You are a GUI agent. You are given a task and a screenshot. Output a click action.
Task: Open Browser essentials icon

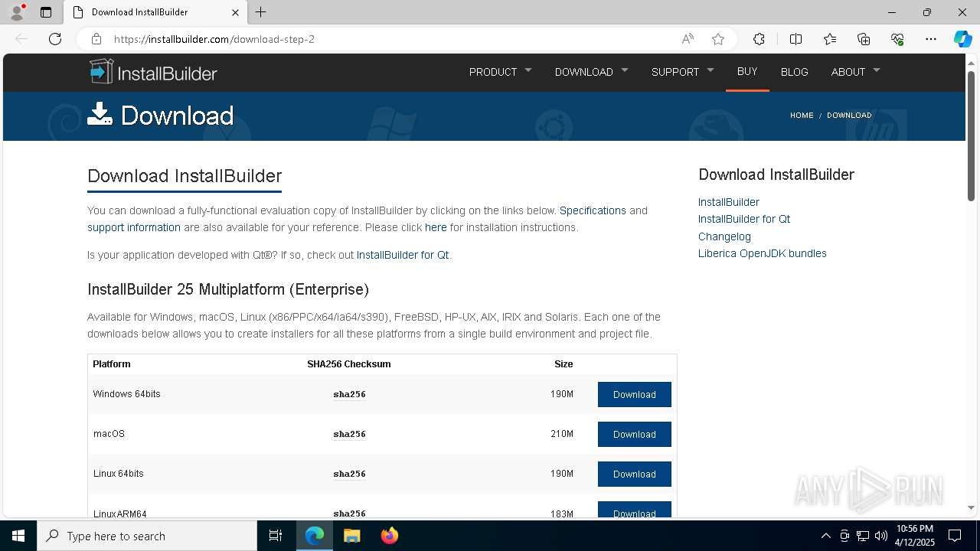(897, 39)
